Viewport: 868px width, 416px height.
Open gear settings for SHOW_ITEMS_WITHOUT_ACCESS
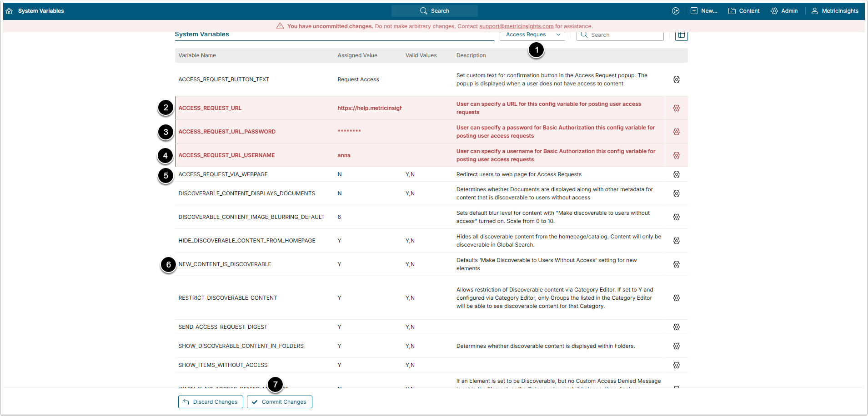(676, 365)
